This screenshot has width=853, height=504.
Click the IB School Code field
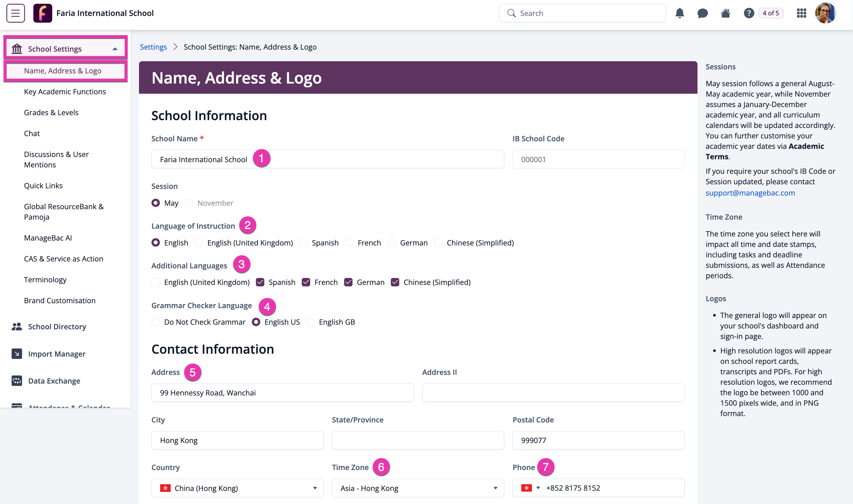pos(598,159)
